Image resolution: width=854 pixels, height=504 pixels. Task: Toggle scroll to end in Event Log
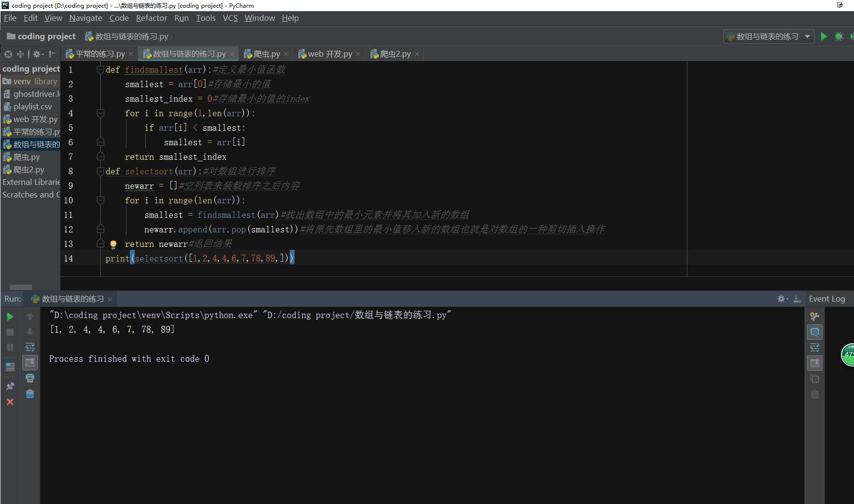coord(815,363)
